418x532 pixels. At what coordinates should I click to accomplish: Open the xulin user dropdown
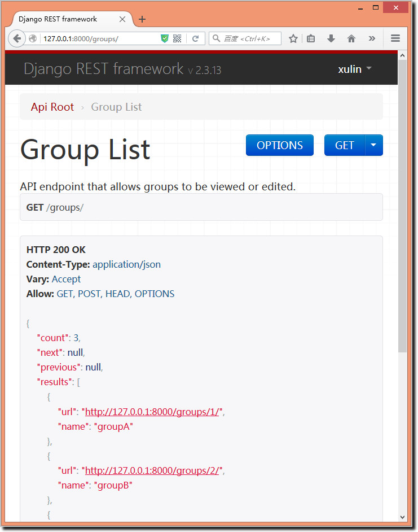355,69
